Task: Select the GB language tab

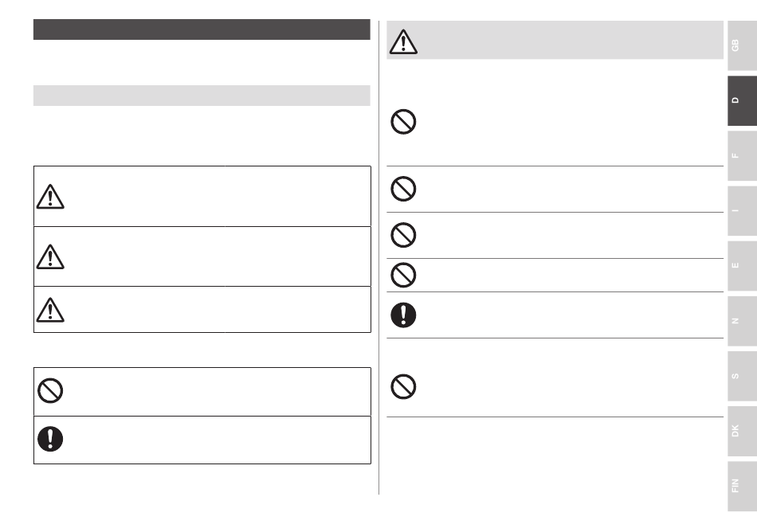Action: [x=742, y=45]
